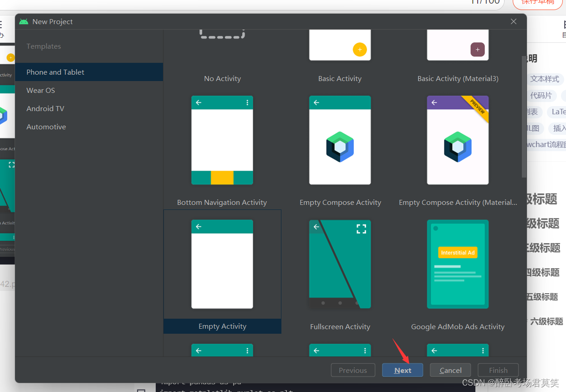Choose the Google AdMob Ads Activity thumbnail
This screenshot has width=566, height=392.
point(458,264)
